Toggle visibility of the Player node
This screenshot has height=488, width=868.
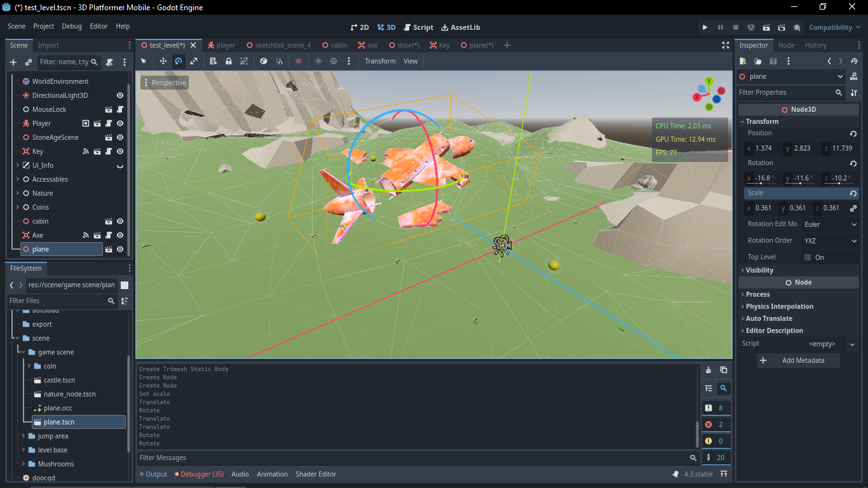pos(120,123)
